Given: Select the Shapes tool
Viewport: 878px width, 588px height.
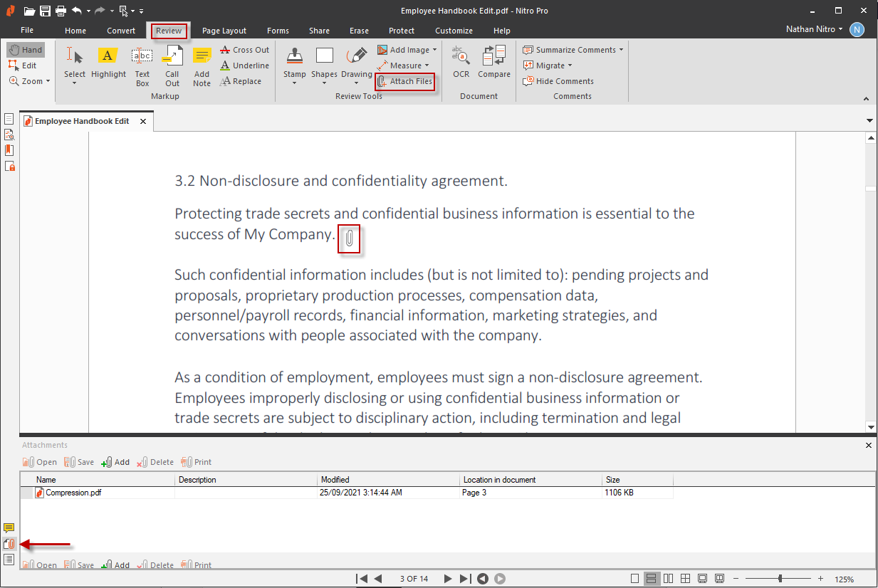Looking at the screenshot, I should click(x=324, y=63).
